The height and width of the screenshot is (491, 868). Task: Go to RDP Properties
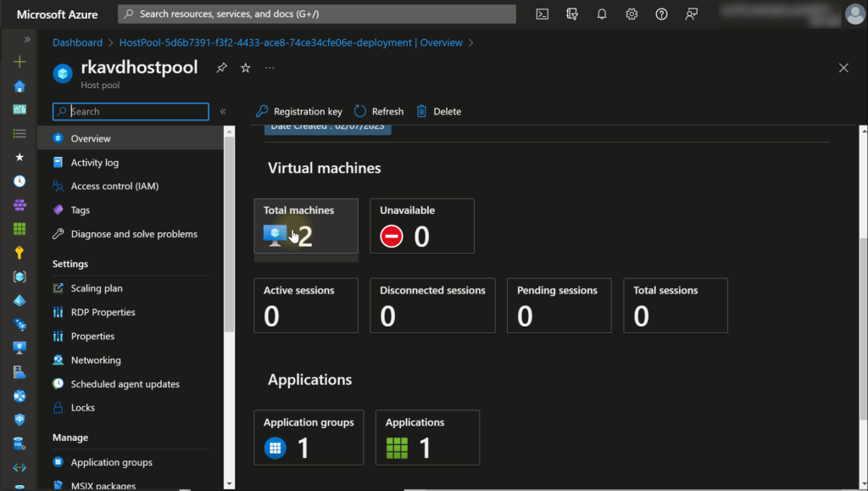pyautogui.click(x=103, y=312)
